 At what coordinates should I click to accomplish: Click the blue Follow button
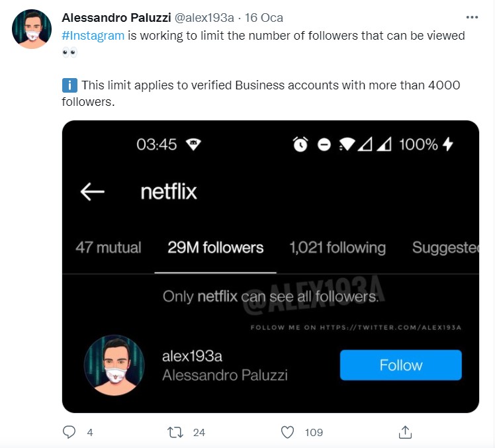click(x=400, y=365)
